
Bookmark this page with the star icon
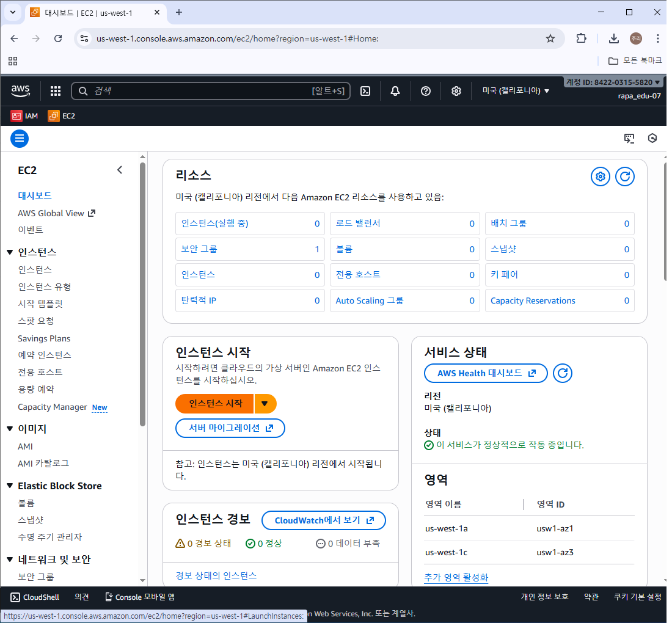coord(550,38)
